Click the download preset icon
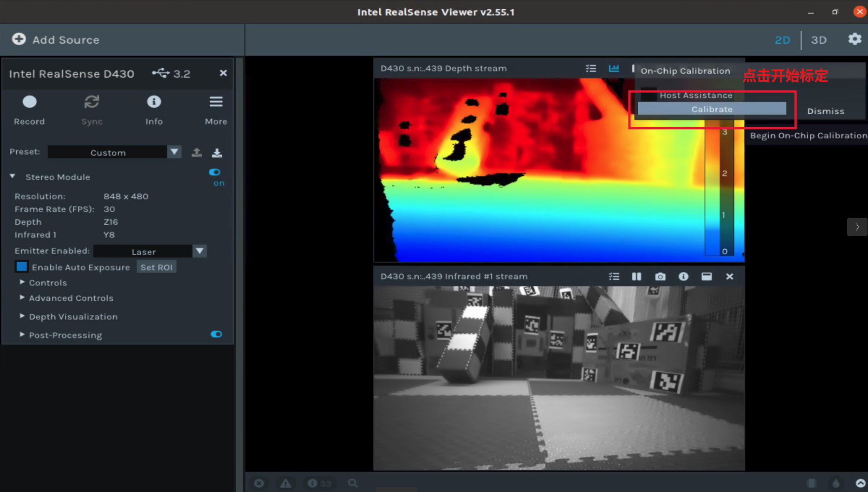This screenshot has height=492, width=868. (217, 153)
